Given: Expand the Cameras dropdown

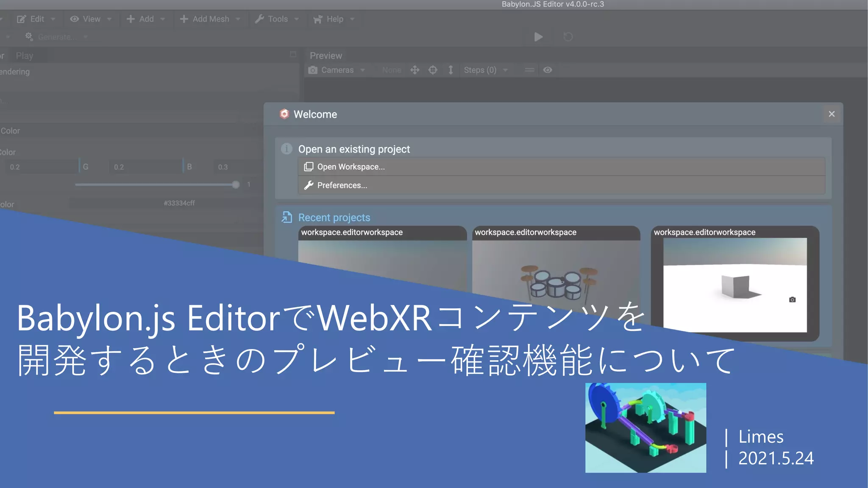Looking at the screenshot, I should click(x=337, y=70).
